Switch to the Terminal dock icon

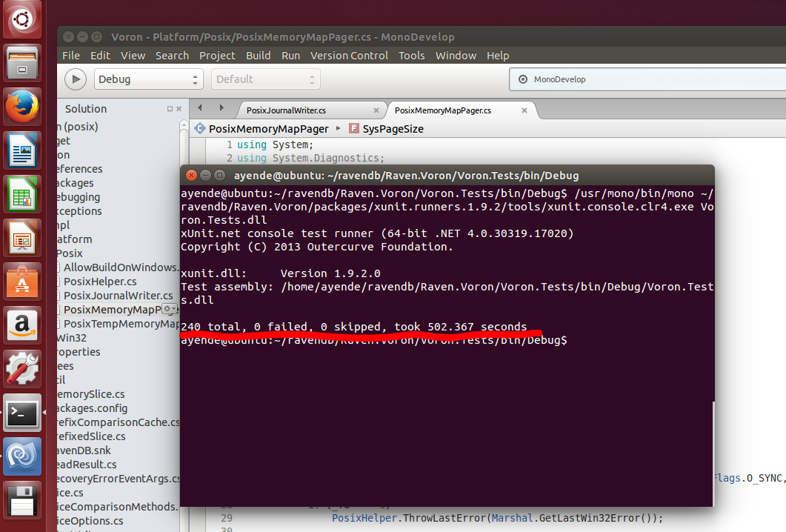coord(22,413)
